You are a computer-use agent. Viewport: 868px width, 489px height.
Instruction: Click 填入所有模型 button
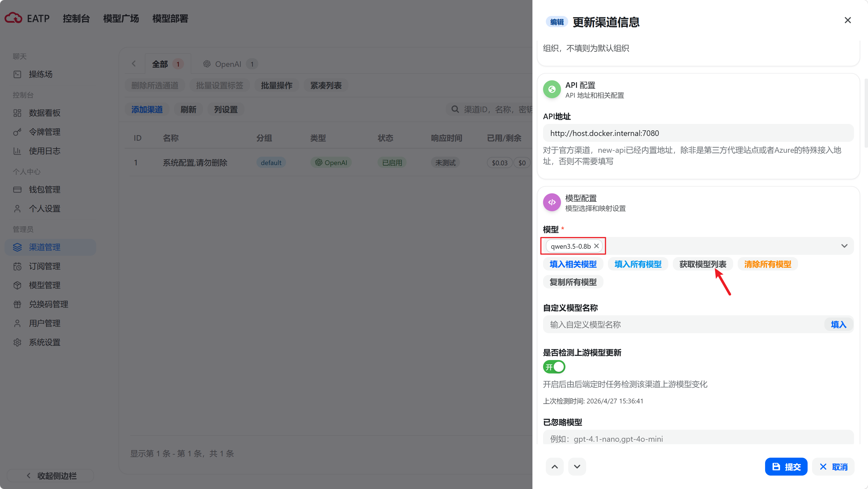pos(638,264)
